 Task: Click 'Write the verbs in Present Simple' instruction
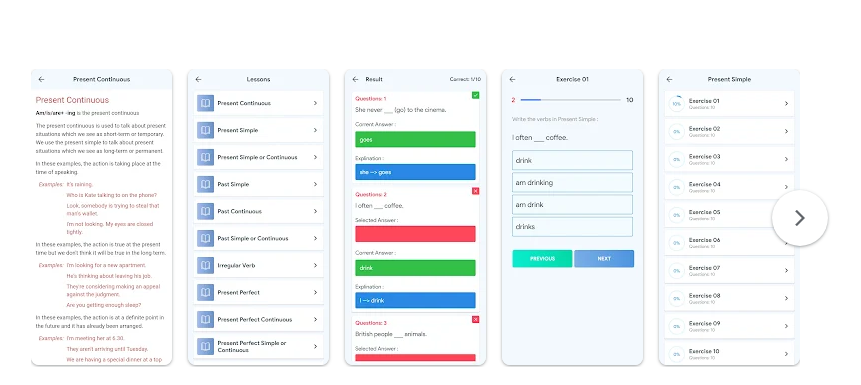(555, 119)
